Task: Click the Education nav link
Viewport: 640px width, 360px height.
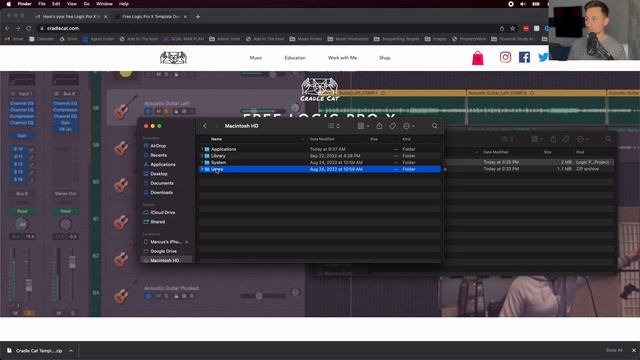Action: point(295,58)
